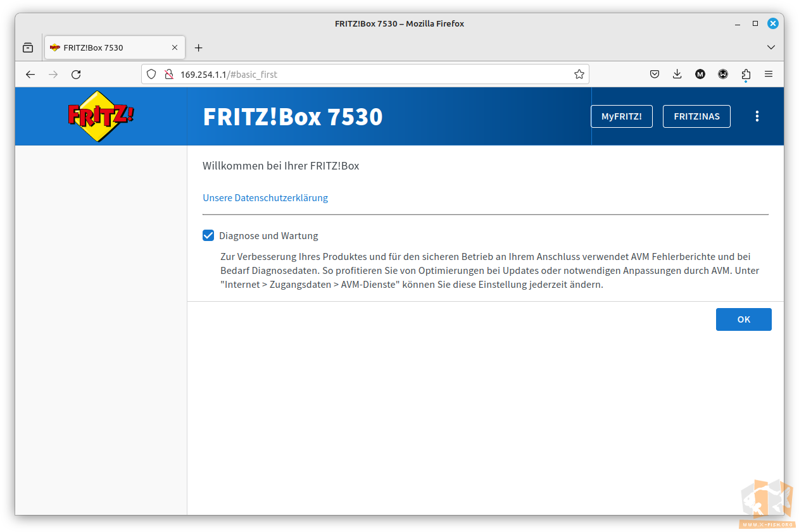Maximize the Firefox window
The width and height of the screenshot is (799, 532).
(755, 23)
